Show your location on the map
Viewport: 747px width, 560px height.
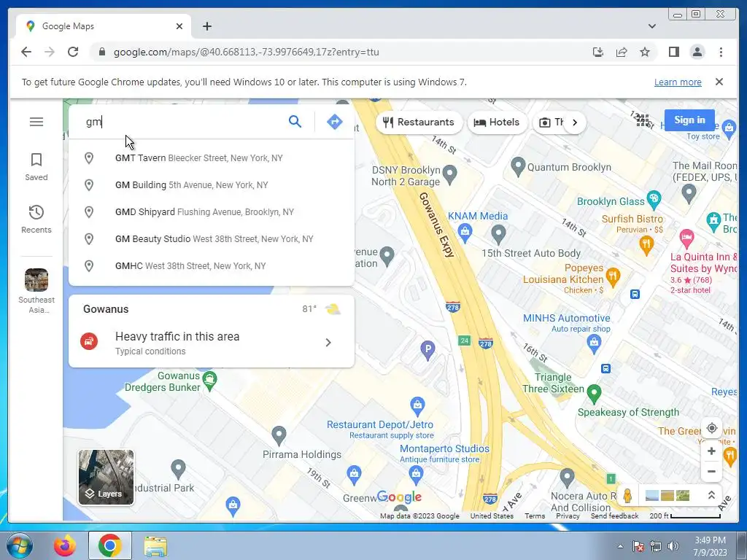pyautogui.click(x=711, y=428)
